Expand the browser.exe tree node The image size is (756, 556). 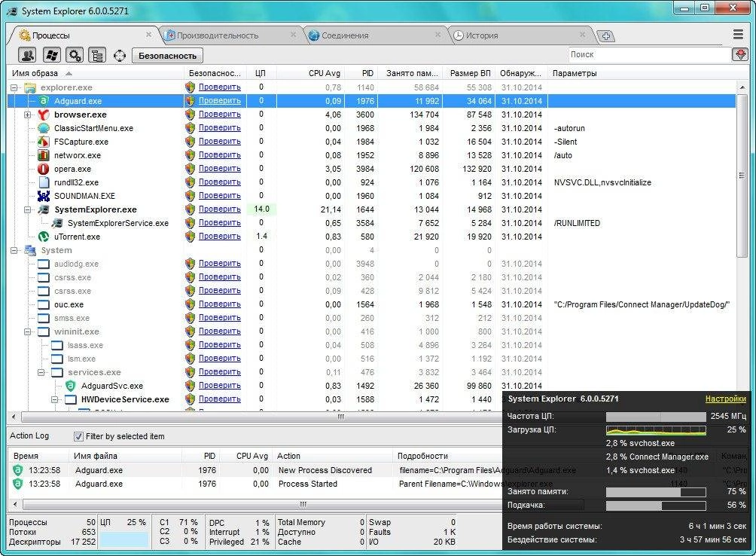(x=27, y=115)
